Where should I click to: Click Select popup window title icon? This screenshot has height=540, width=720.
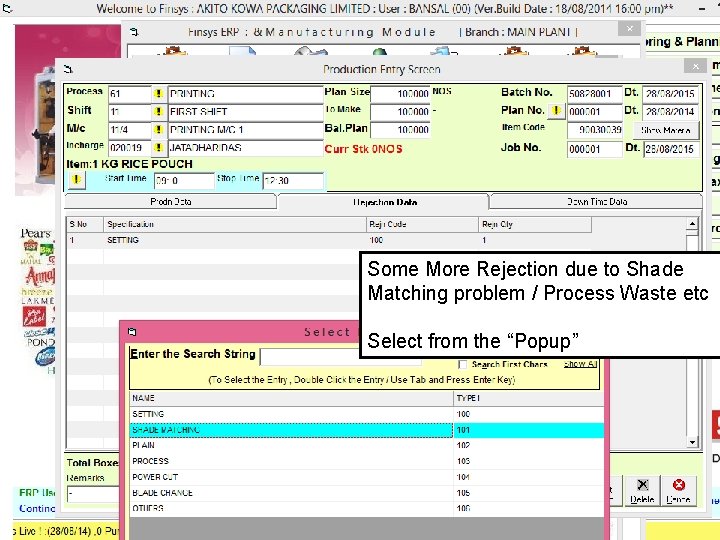[x=132, y=332]
